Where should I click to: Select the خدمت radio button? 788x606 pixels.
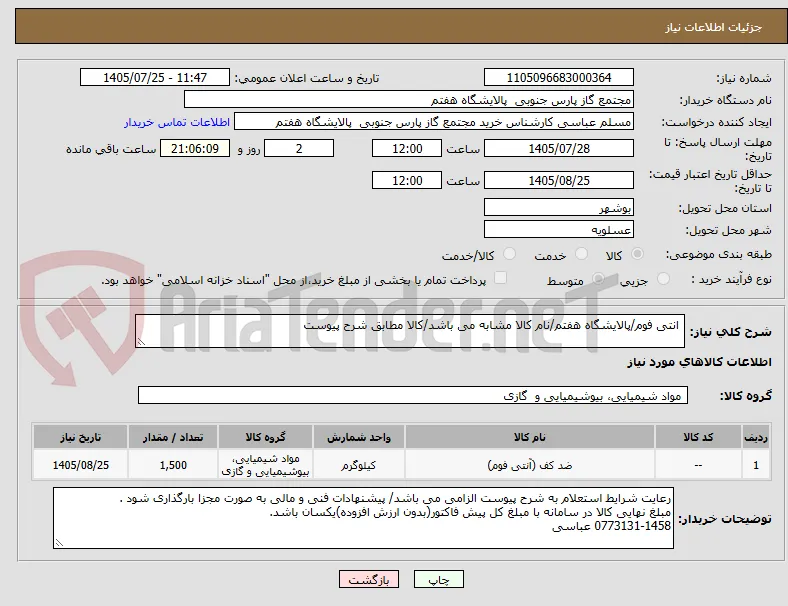point(581,254)
